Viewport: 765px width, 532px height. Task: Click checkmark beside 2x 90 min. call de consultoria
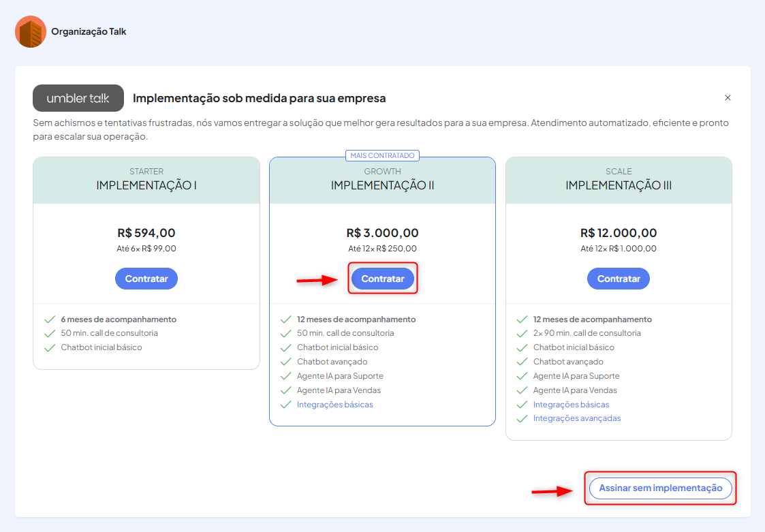tap(522, 334)
